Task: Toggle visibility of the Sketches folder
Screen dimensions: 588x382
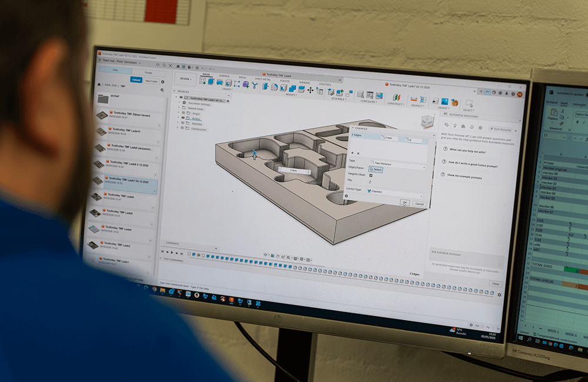Action: 183,123
